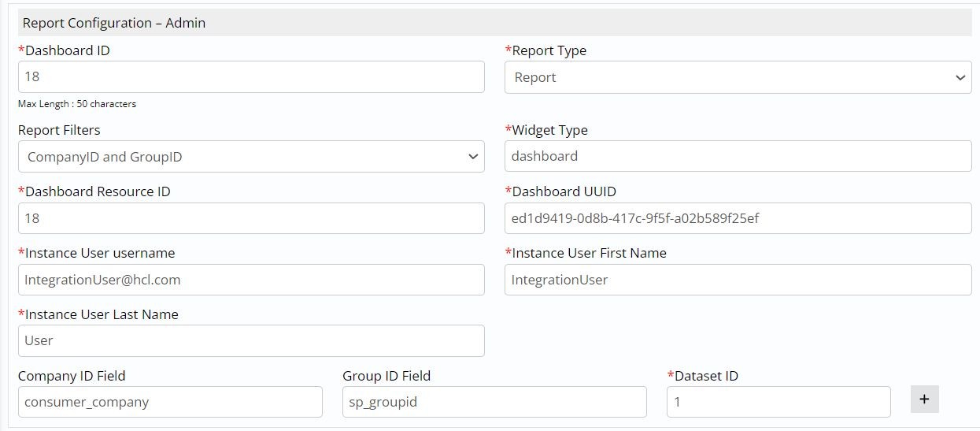Click the Report Configuration – Admin header
This screenshot has height=431, width=980.
click(114, 23)
